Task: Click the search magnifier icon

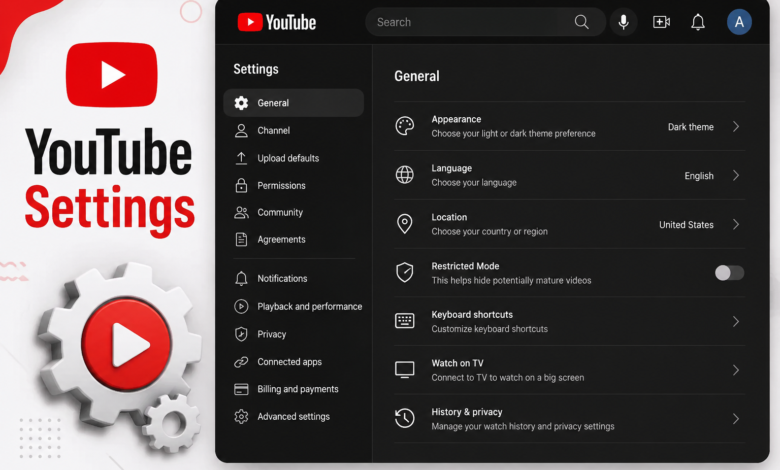Action: pyautogui.click(x=582, y=22)
